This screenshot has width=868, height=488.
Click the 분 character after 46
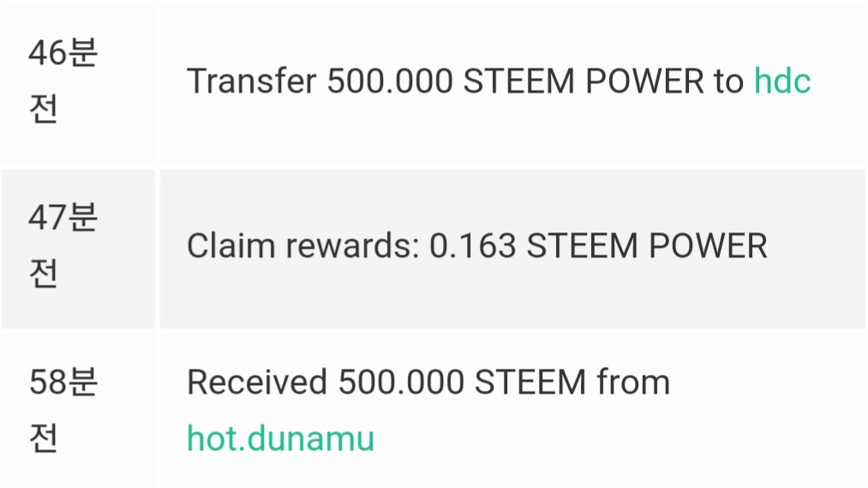[x=83, y=53]
